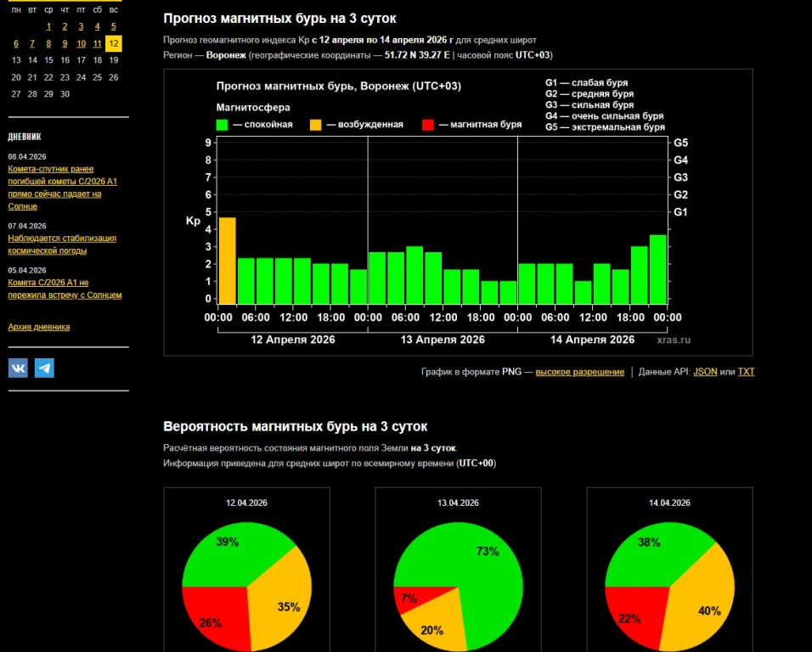Open calendar date 10 link

[82, 43]
